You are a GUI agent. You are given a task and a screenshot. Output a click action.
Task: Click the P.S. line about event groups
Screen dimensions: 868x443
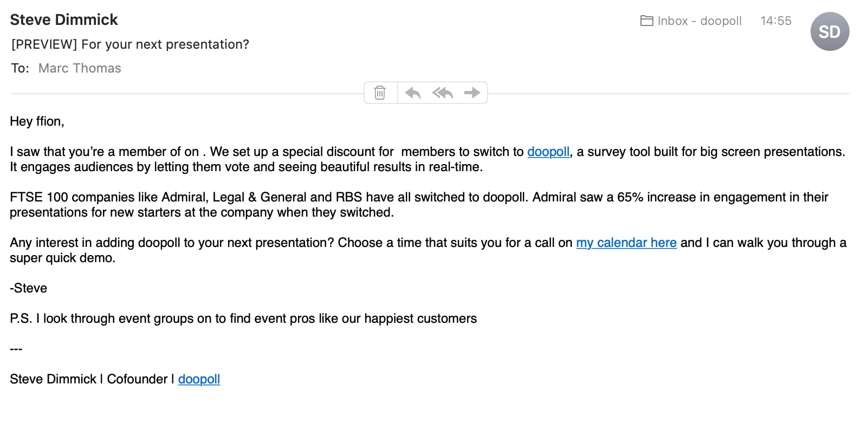pos(243,318)
